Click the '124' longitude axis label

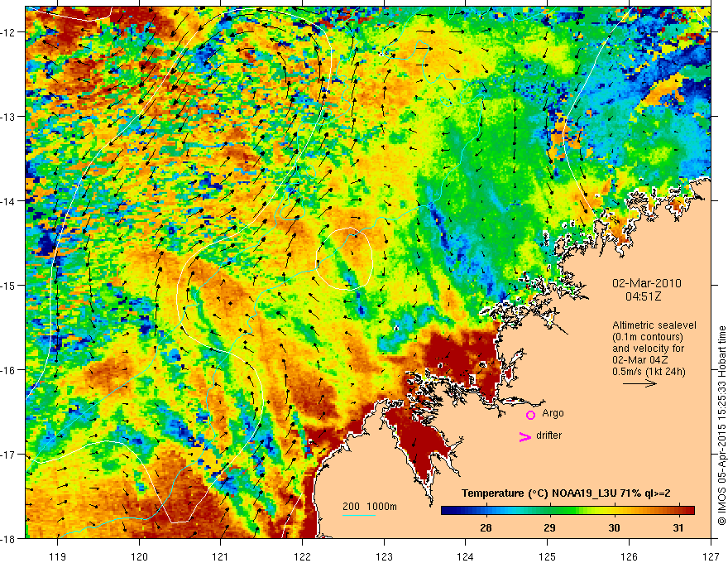(466, 556)
